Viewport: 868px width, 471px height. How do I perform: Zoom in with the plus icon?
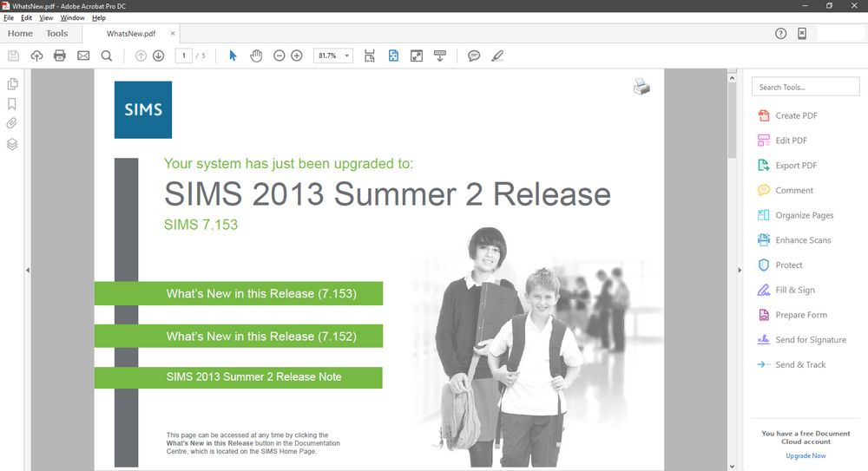(297, 56)
